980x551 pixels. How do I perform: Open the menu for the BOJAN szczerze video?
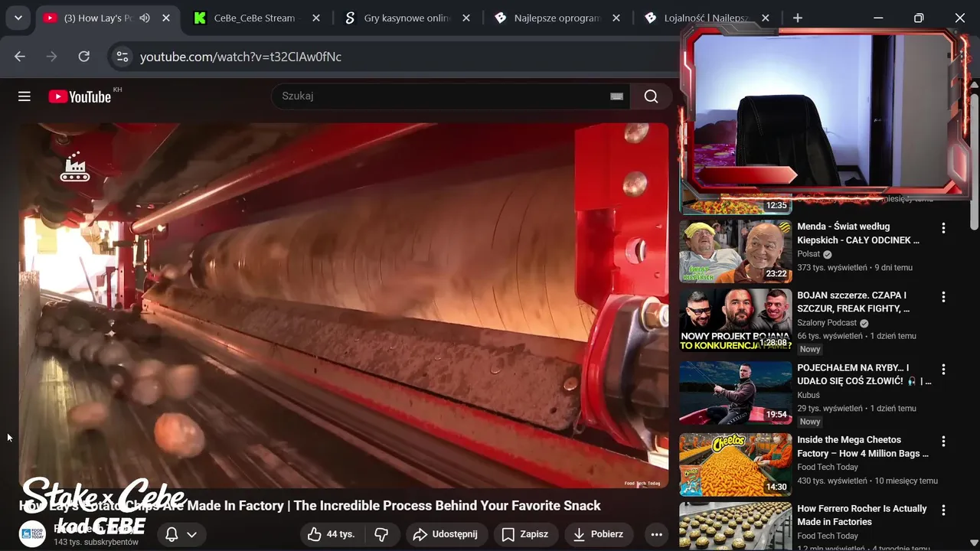[943, 297]
